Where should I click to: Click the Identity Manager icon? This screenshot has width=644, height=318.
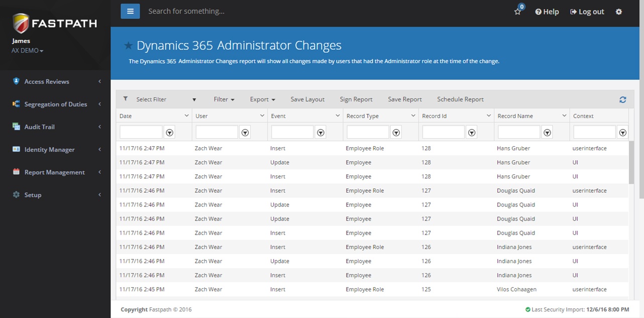pos(16,149)
